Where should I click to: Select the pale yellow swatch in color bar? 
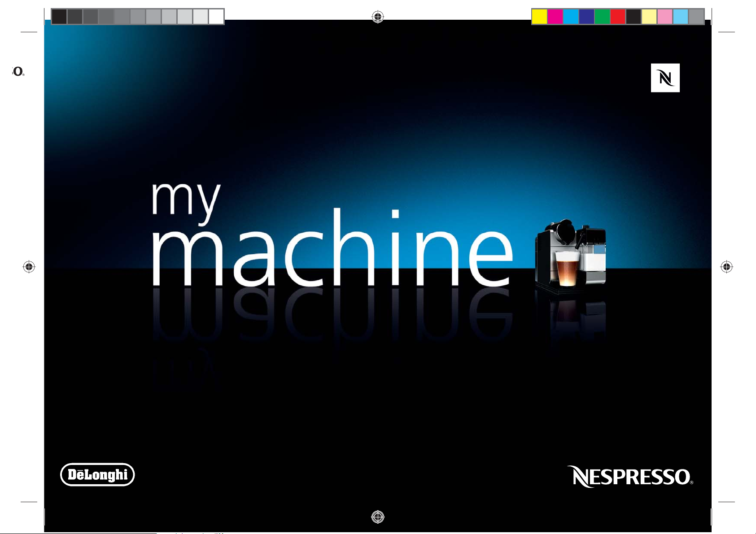tap(649, 17)
